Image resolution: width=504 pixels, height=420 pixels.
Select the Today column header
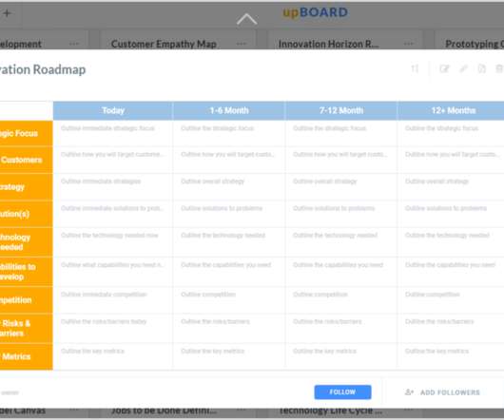pos(113,111)
